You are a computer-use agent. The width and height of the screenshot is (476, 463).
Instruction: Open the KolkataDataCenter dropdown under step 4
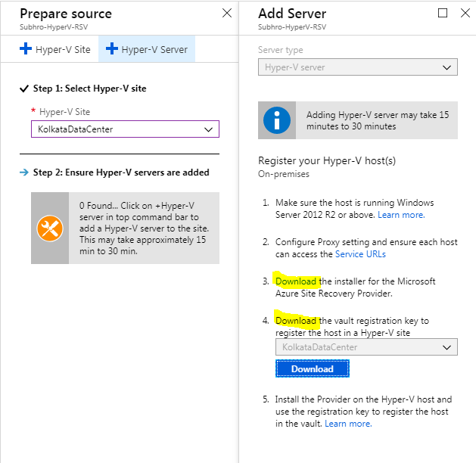(x=366, y=347)
